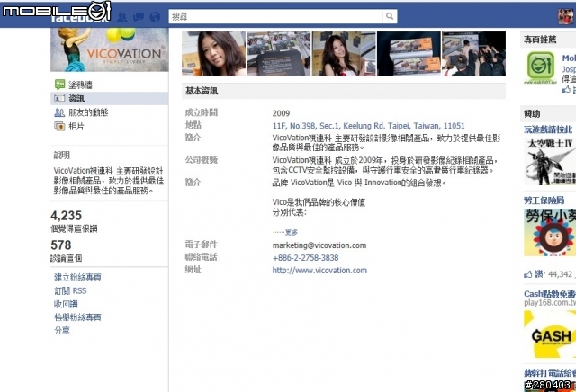Open fifth photo of crowd event

click(x=474, y=54)
